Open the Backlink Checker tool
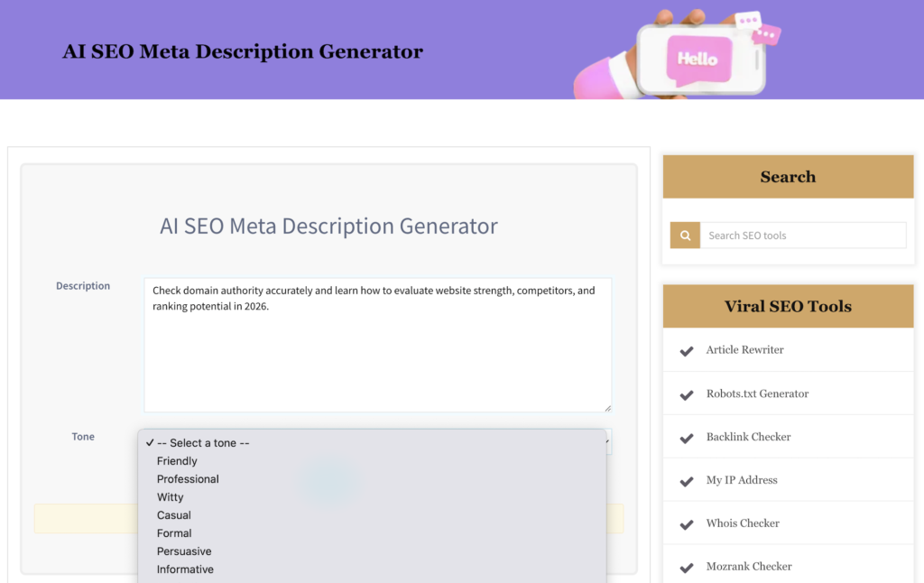Screen dimensions: 924x583 [748, 437]
